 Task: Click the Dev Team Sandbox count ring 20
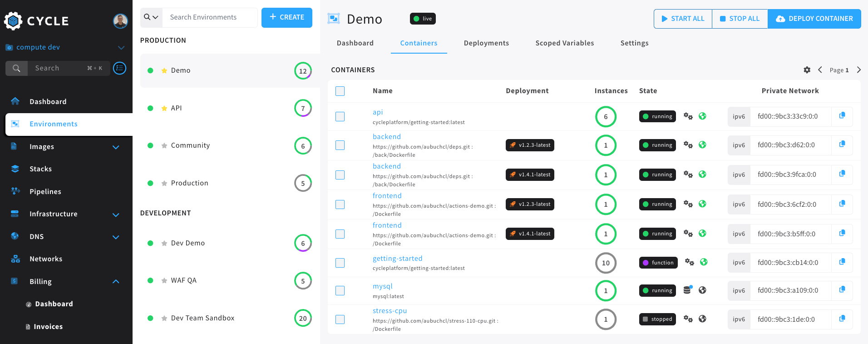click(x=303, y=318)
